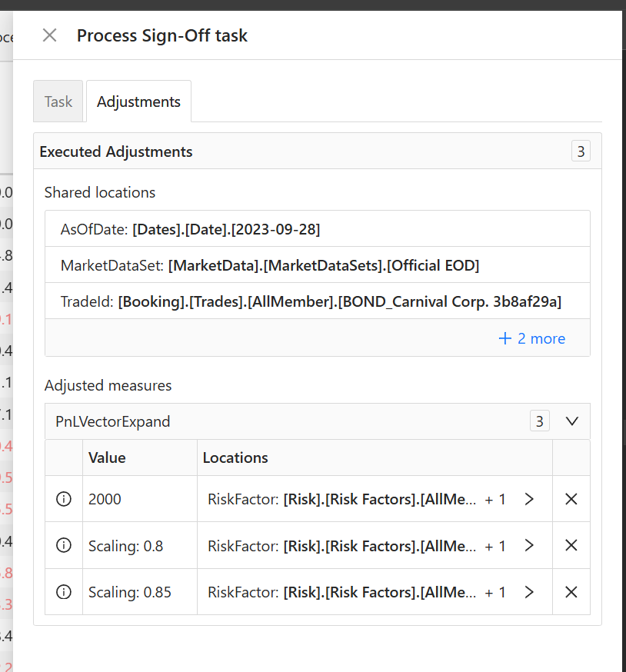Select the MarketDataSet Official EOD row
The height and width of the screenshot is (672, 626).
317,265
